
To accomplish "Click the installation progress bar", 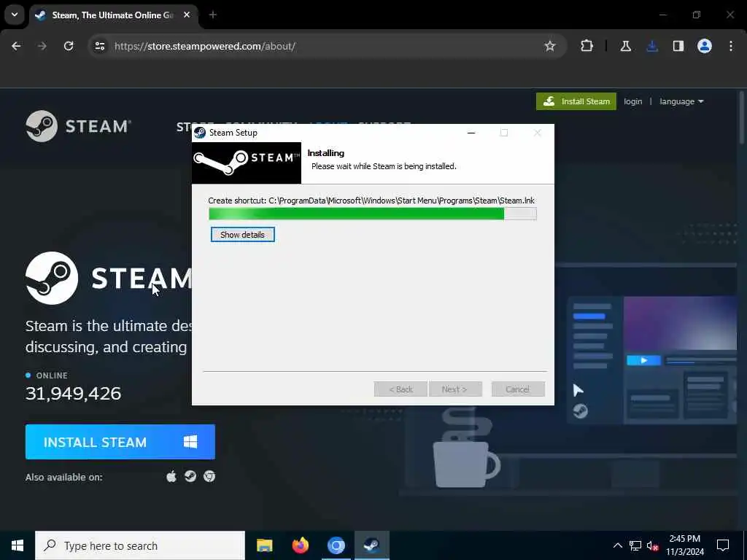I will click(x=373, y=214).
